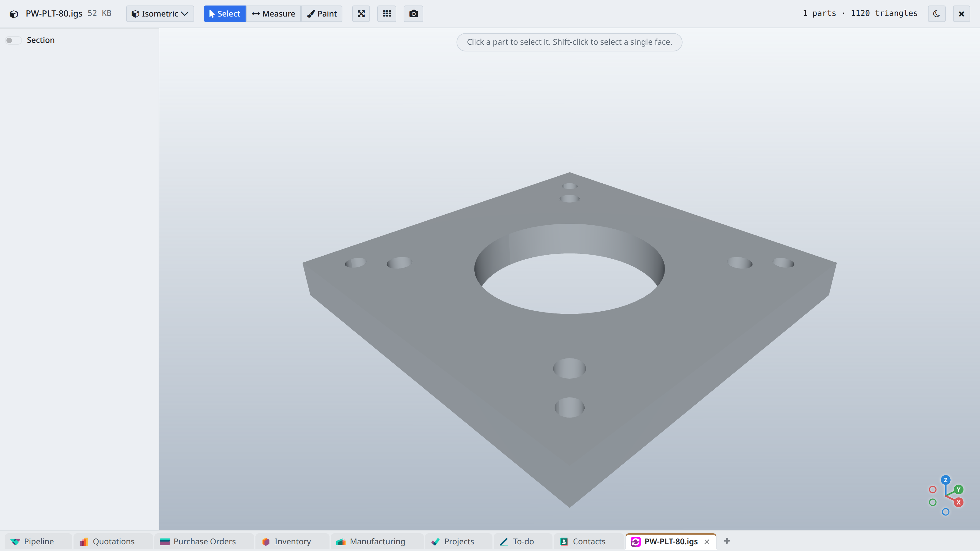Click the '1 parts · 1120 triangles' status text
Screen dimensions: 980x551
pos(860,13)
